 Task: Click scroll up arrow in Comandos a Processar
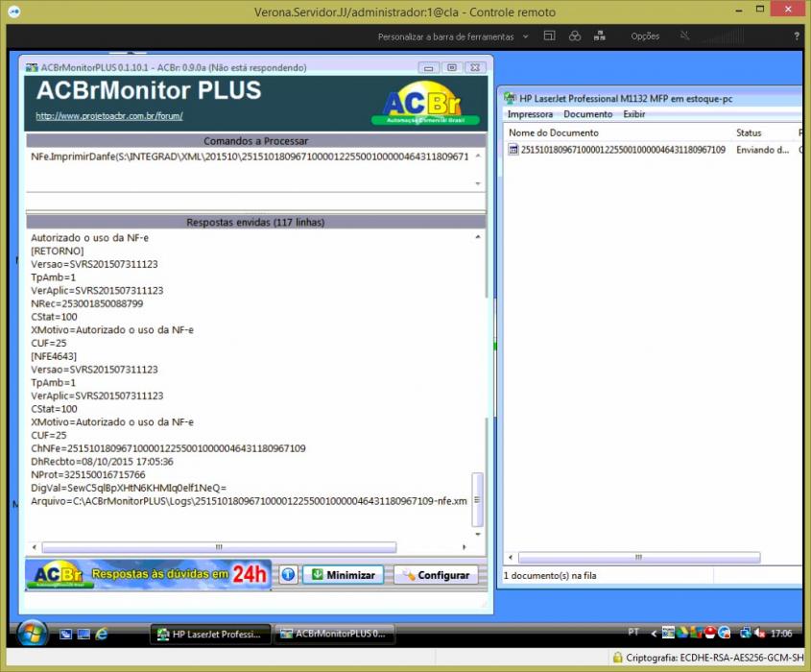[x=478, y=156]
